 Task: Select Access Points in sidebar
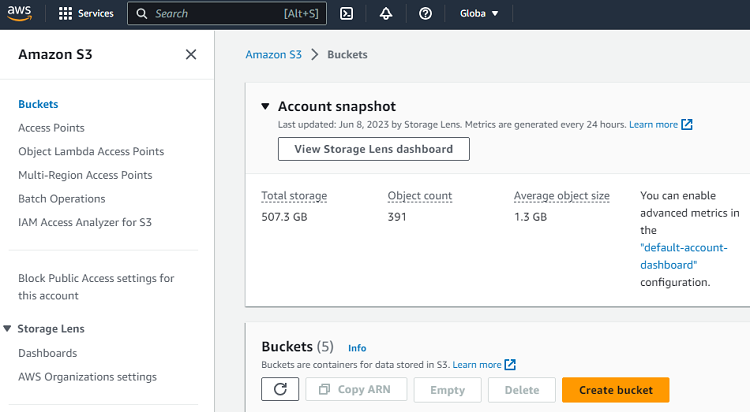tap(51, 128)
